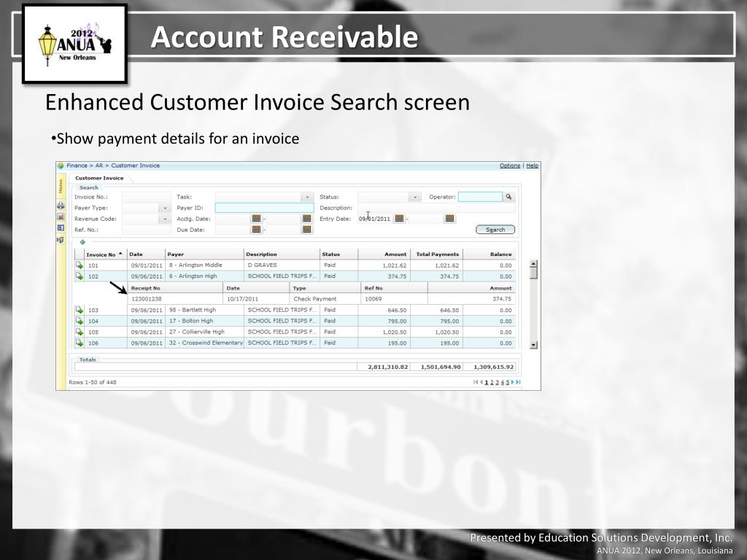Click the Ref No value 10069
The image size is (747, 560).
(x=373, y=299)
